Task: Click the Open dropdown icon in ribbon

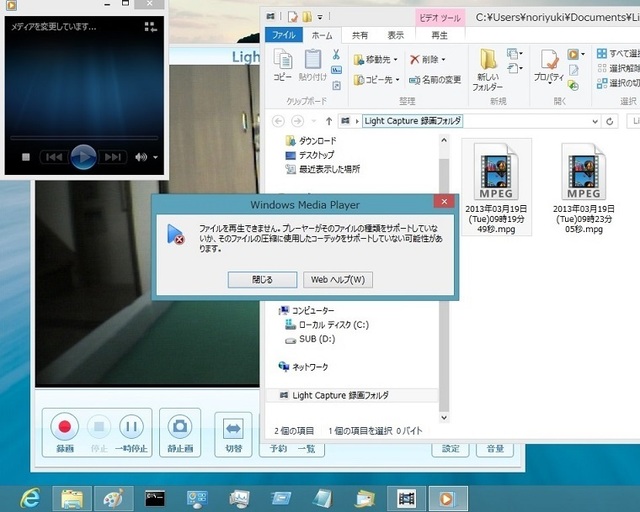Action: [x=576, y=54]
